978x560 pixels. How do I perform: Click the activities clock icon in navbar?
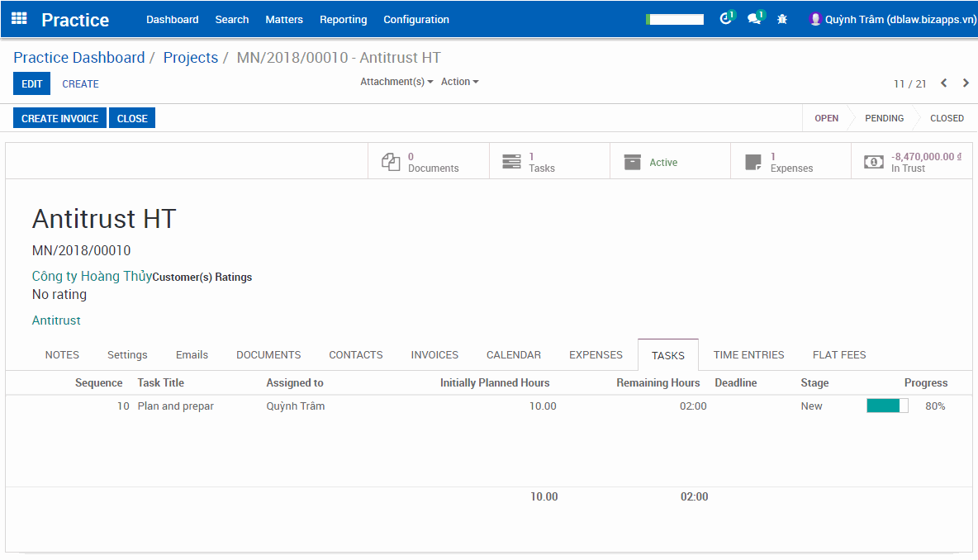(x=726, y=18)
